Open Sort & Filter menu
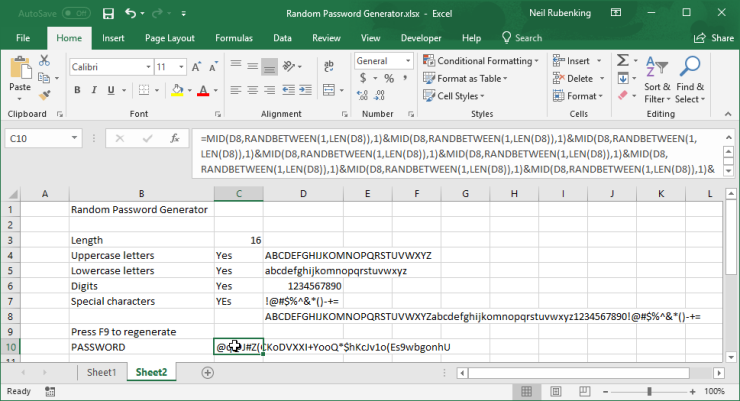Screen dimensions: 740x401 coord(657,80)
